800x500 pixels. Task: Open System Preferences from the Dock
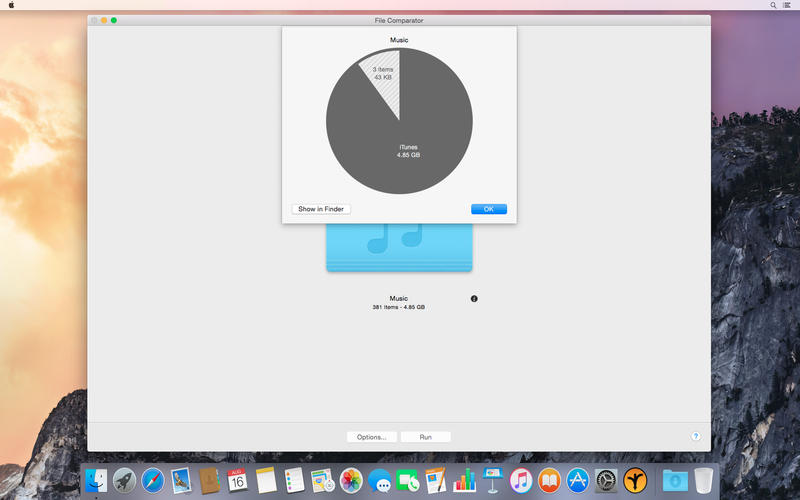tap(606, 480)
